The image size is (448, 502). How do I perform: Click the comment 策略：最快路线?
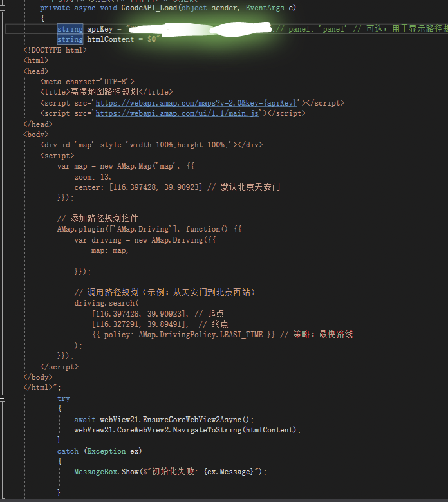tap(317, 335)
